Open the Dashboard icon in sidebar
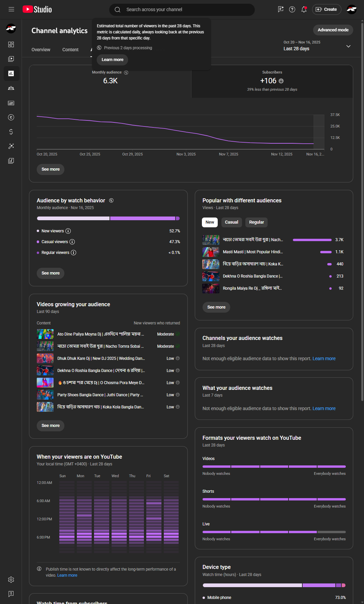The height and width of the screenshot is (604, 364). [x=11, y=45]
